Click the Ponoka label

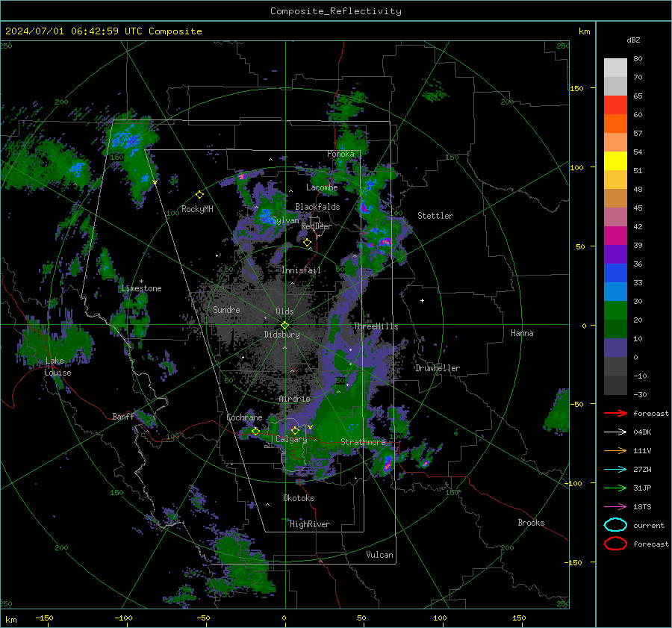click(x=340, y=154)
